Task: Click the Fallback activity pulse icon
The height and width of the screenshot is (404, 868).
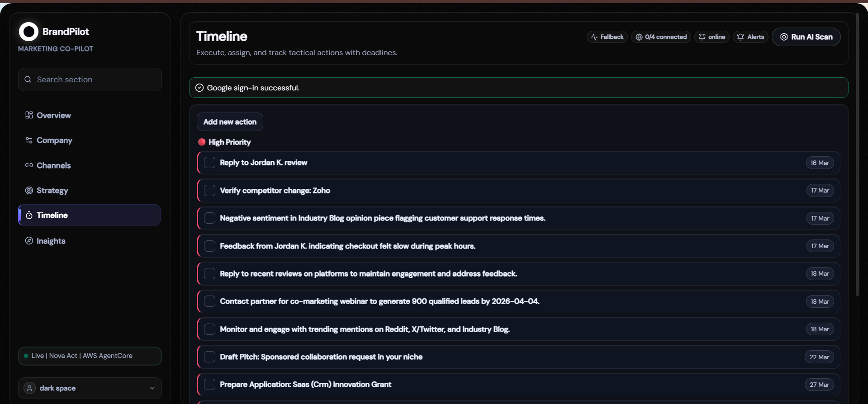Action: coord(594,37)
